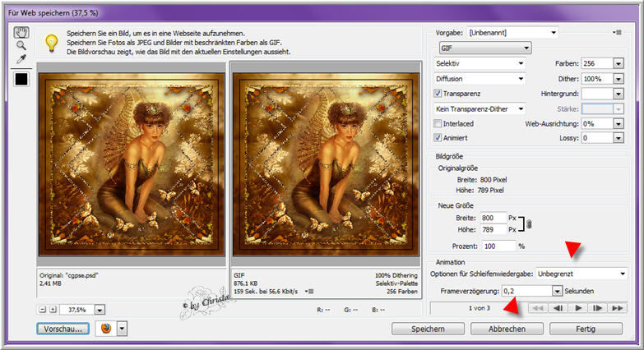The width and height of the screenshot is (644, 350).
Task: Open the GIF file format dropdown
Action: pos(485,48)
